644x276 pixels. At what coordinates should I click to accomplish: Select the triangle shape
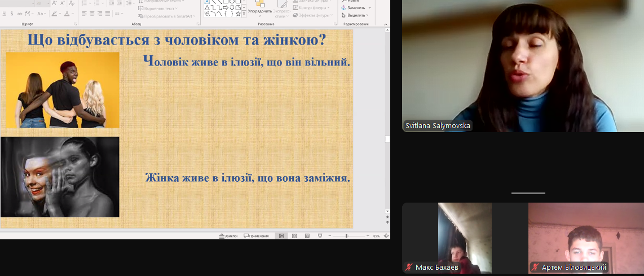[x=207, y=8]
